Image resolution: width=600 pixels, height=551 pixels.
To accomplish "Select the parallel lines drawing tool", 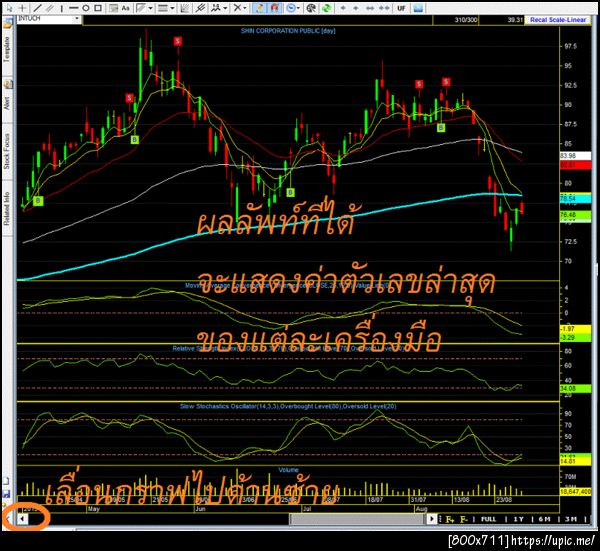I will coord(50,8).
